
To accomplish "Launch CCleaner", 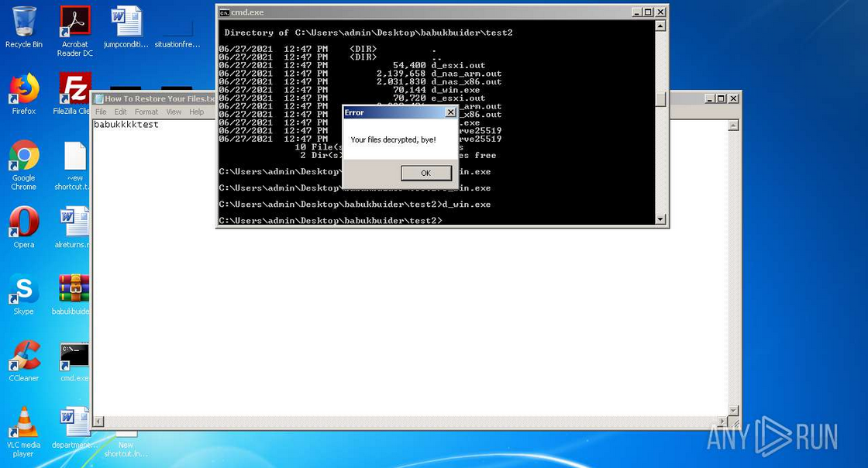I will point(22,354).
